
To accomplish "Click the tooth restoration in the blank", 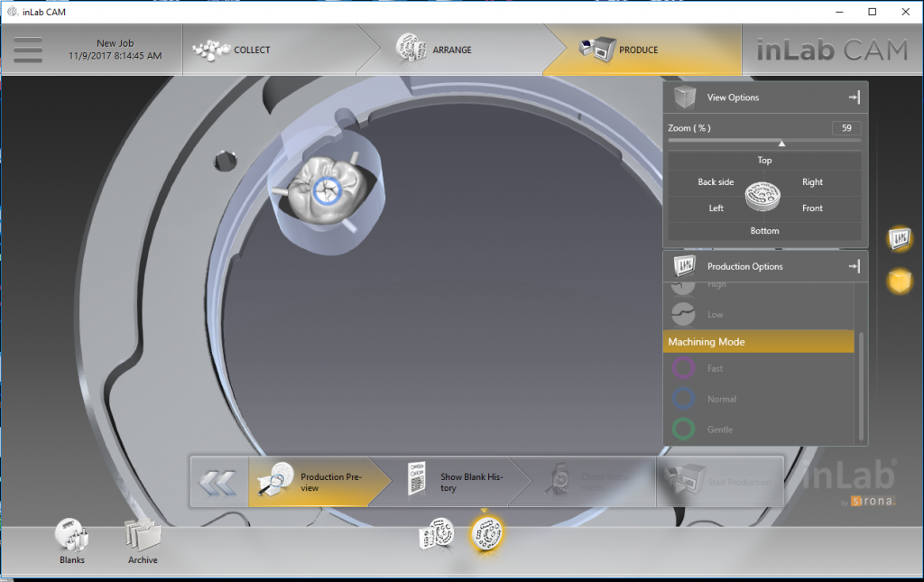I will 323,188.
